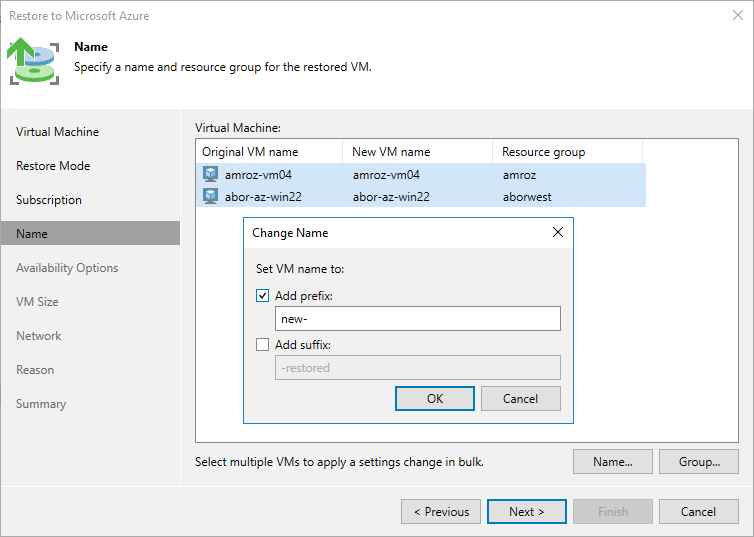Open the Group... button
Screen dimensions: 754x537
(x=699, y=462)
